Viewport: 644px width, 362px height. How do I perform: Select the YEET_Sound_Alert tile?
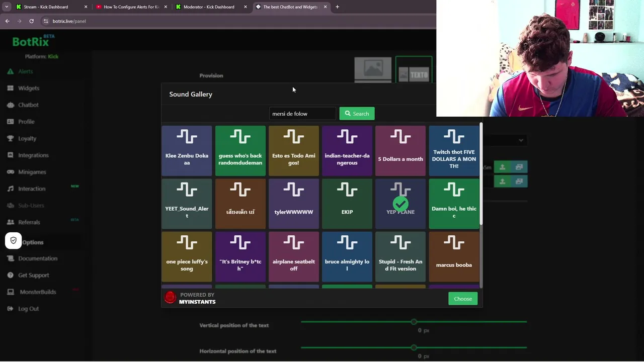tap(187, 204)
